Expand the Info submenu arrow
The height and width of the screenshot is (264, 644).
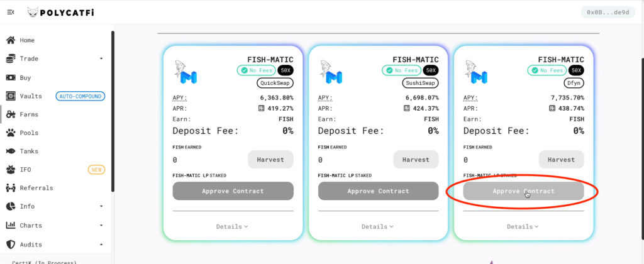tap(101, 206)
